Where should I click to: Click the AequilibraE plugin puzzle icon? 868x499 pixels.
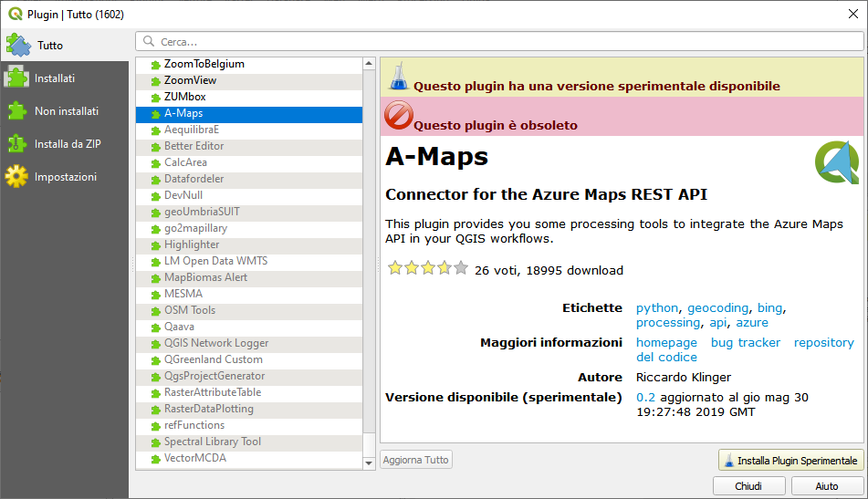point(156,130)
